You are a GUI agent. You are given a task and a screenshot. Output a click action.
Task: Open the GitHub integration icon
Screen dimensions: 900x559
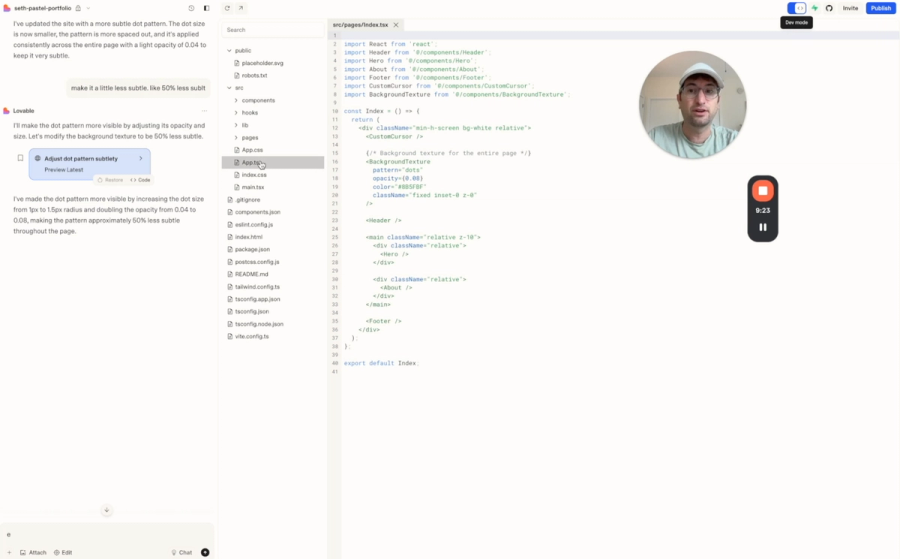coord(829,8)
